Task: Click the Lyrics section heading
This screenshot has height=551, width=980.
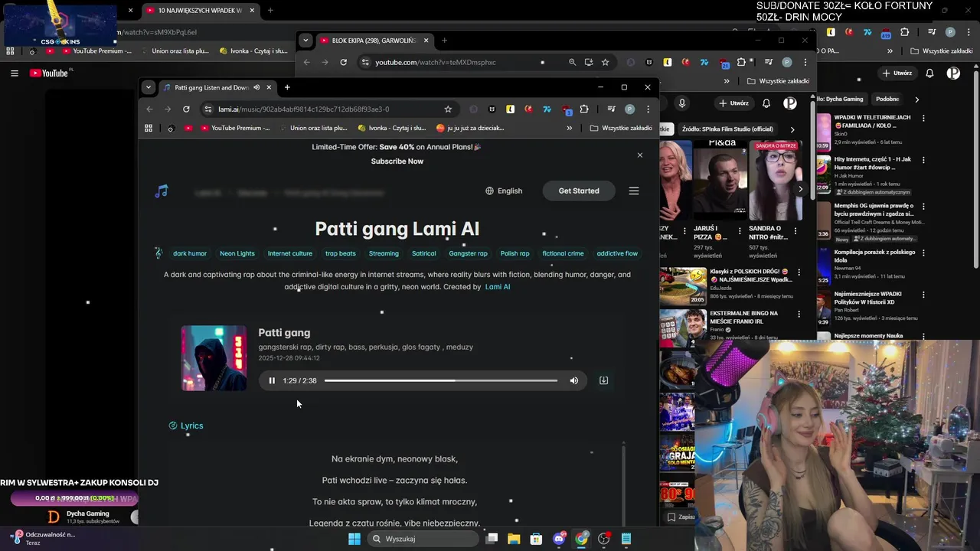Action: (x=186, y=425)
